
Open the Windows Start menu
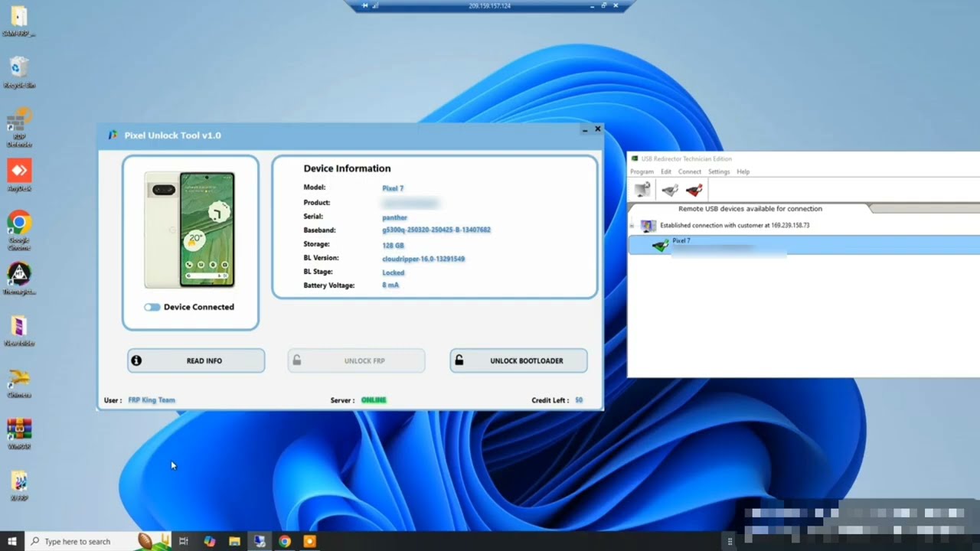click(11, 541)
